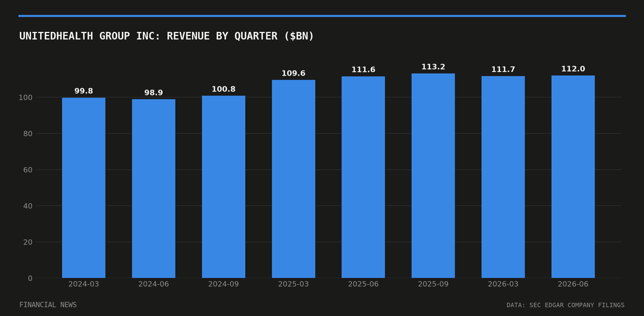Viewport: 644px width, 316px height.
Task: Click the y-axis tick label 100
Action: point(25,97)
